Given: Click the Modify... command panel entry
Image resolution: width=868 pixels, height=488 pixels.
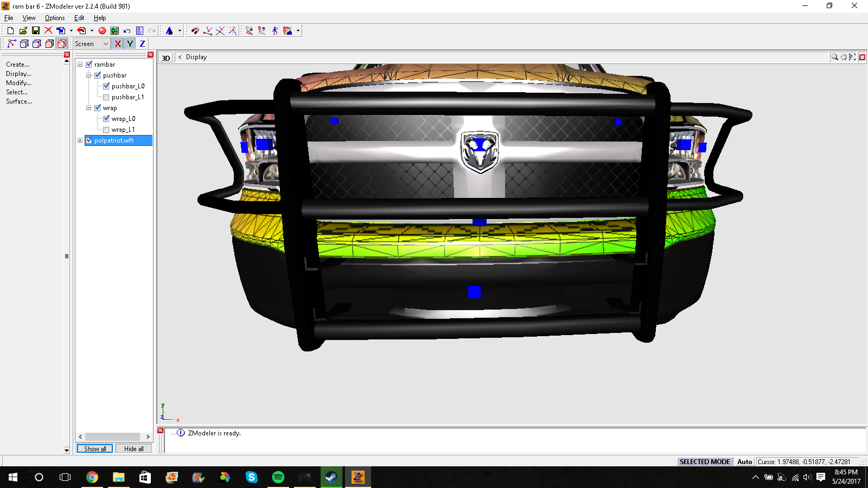Looking at the screenshot, I should point(18,83).
